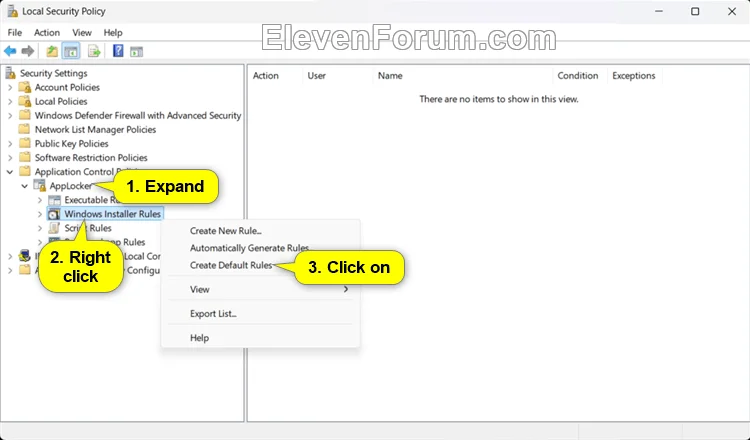Maximize the Local Security Policy window

(695, 11)
